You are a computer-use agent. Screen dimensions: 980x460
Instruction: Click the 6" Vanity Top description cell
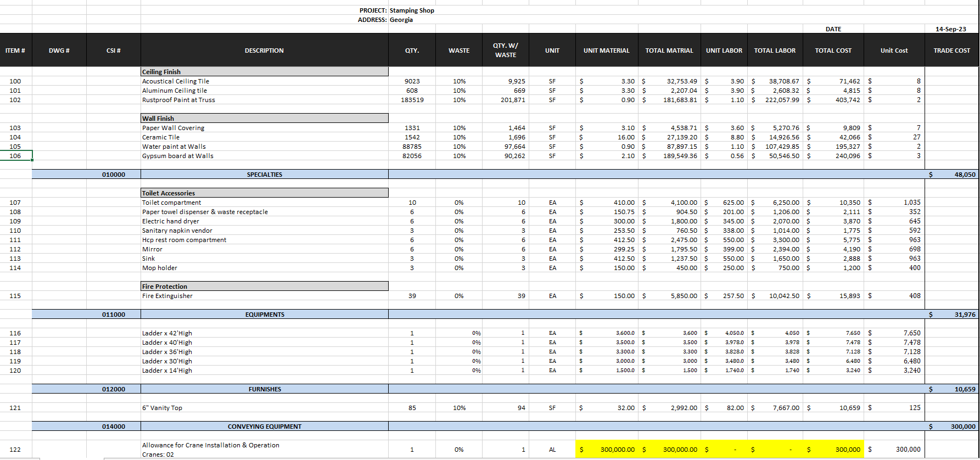pos(162,408)
